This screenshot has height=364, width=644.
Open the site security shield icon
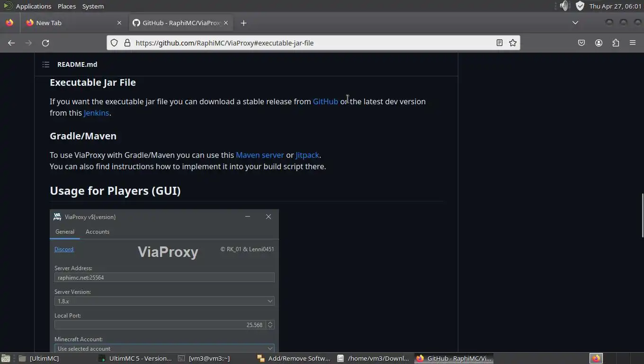click(x=114, y=43)
